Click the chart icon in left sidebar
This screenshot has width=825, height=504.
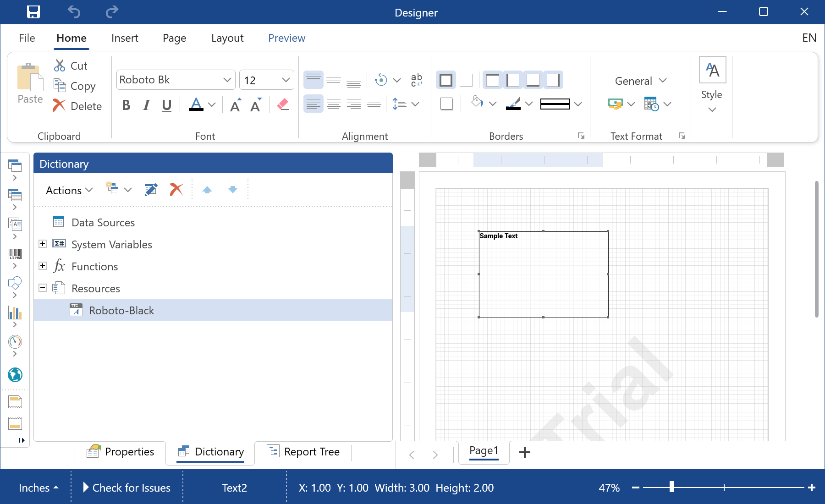15,313
